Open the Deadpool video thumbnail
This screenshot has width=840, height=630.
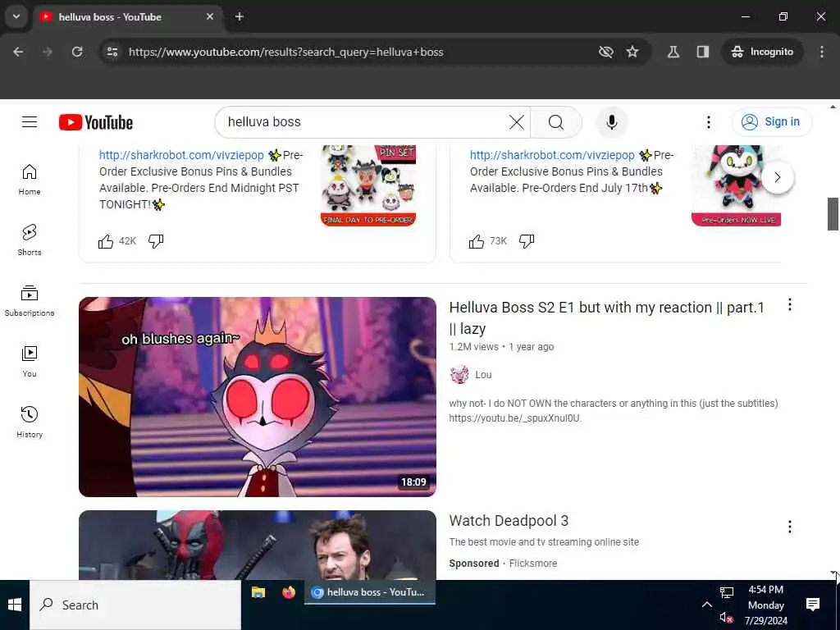(258, 545)
